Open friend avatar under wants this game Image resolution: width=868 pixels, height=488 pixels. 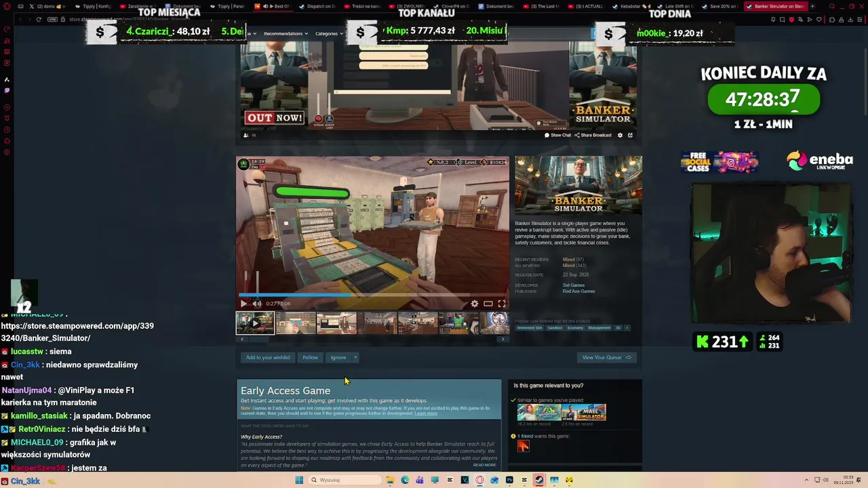click(523, 446)
